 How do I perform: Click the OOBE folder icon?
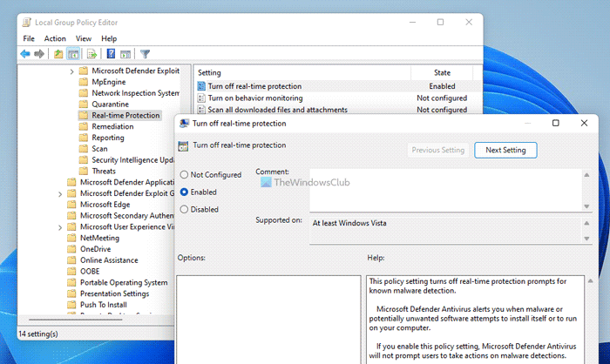[71, 272]
